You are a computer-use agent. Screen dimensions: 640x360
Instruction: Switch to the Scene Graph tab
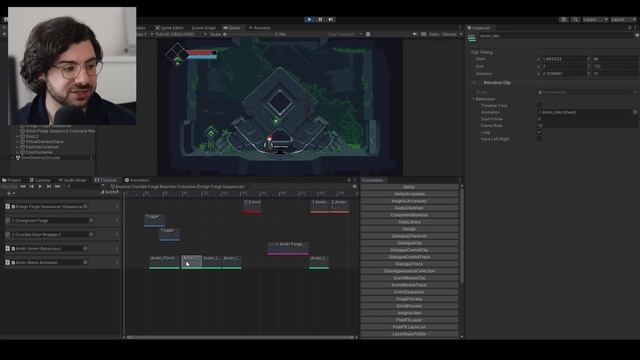point(203,28)
